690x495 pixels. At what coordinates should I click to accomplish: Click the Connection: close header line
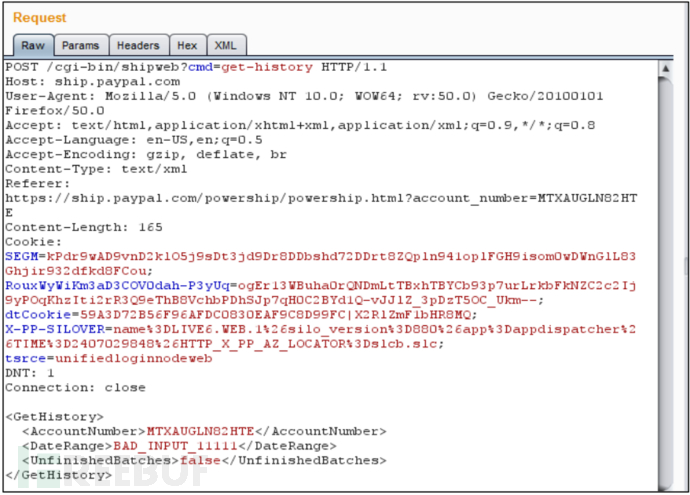point(75,388)
